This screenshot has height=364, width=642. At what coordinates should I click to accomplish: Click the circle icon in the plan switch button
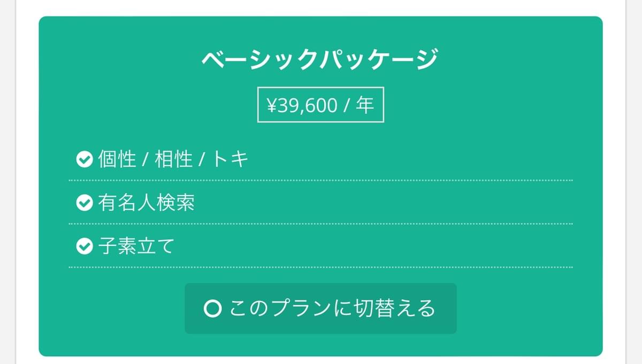coord(212,309)
